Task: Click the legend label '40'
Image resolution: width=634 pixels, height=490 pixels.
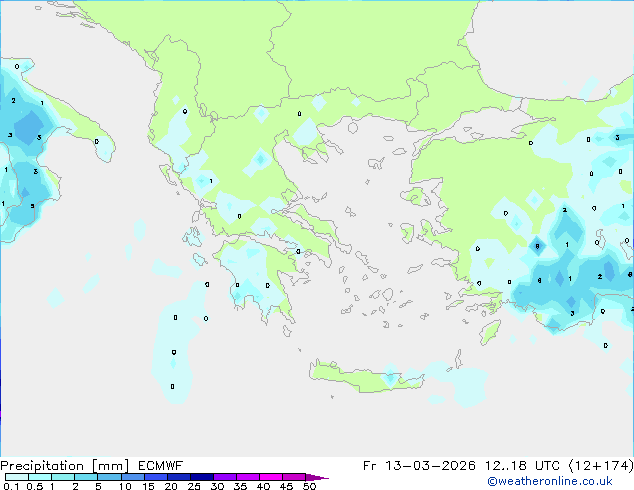Action: pyautogui.click(x=263, y=486)
